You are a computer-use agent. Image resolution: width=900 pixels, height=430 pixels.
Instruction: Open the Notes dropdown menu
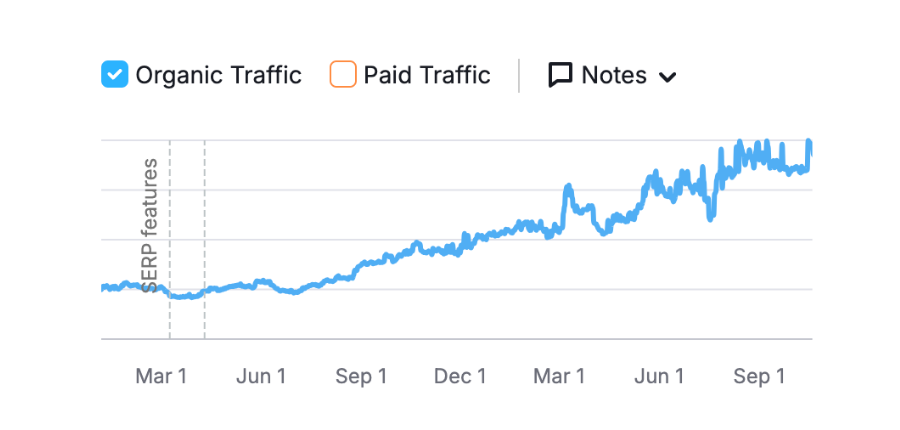(613, 75)
